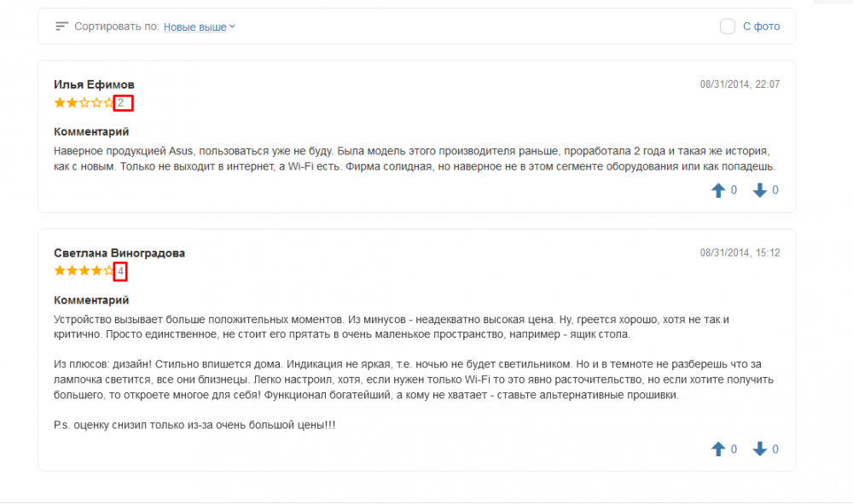Click the sort lines icon
Screen dimensions: 853x504
click(61, 26)
